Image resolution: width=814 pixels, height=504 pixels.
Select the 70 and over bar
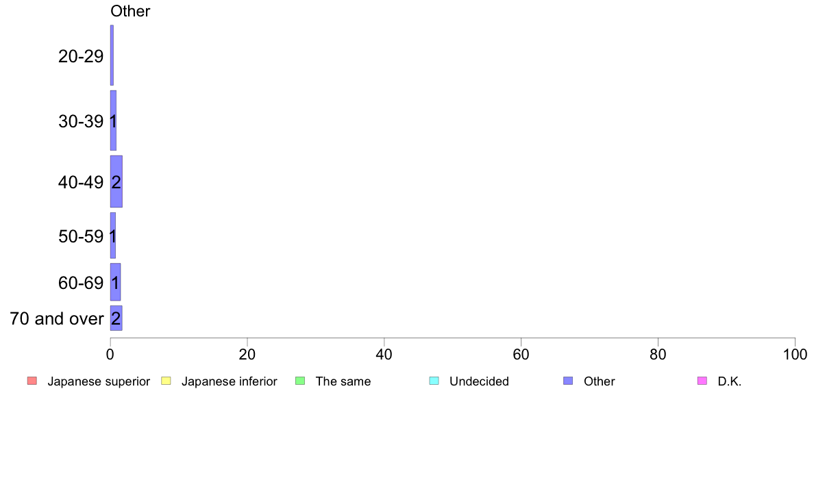tap(116, 318)
